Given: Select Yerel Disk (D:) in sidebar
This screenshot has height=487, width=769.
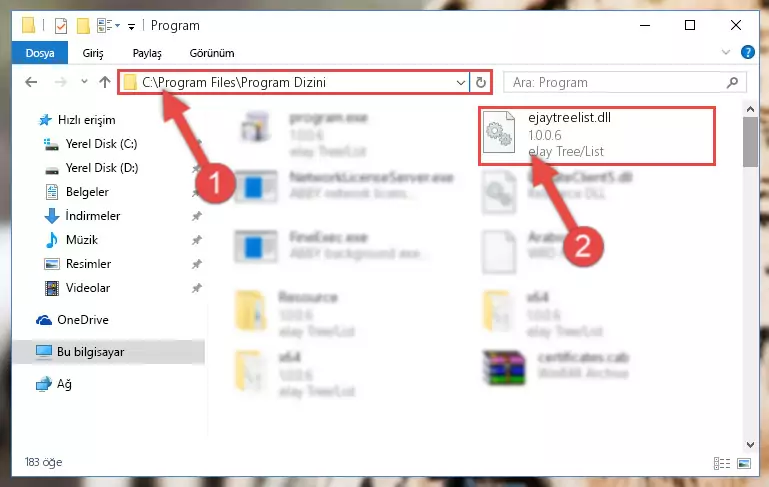Looking at the screenshot, I should pyautogui.click(x=102, y=168).
